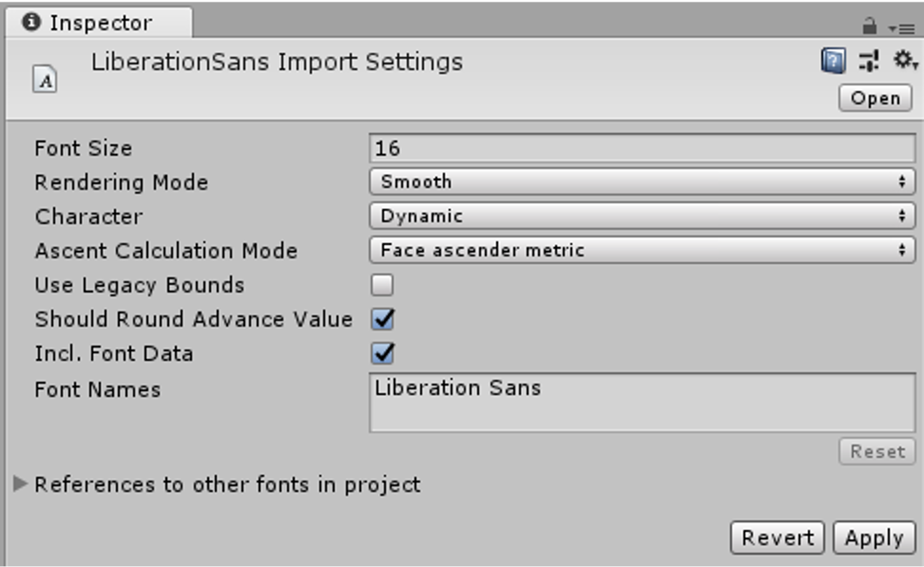Open the gear settings menu
This screenshot has height=567, width=924.
coord(904,60)
